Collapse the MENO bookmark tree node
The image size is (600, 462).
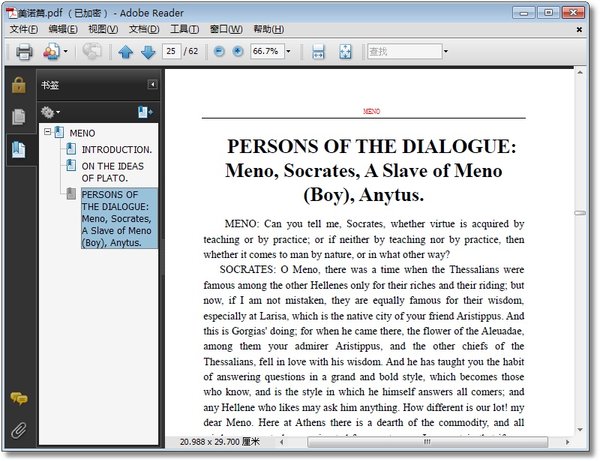click(x=46, y=132)
